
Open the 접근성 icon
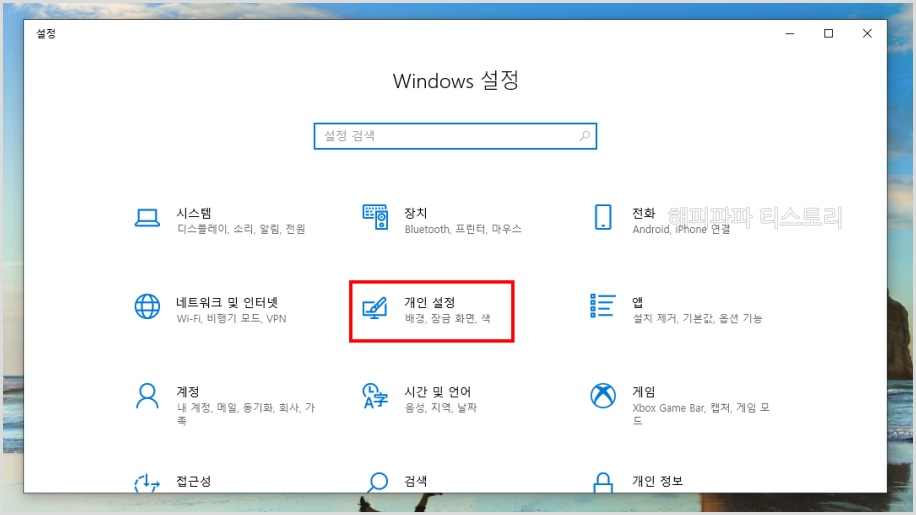(147, 483)
